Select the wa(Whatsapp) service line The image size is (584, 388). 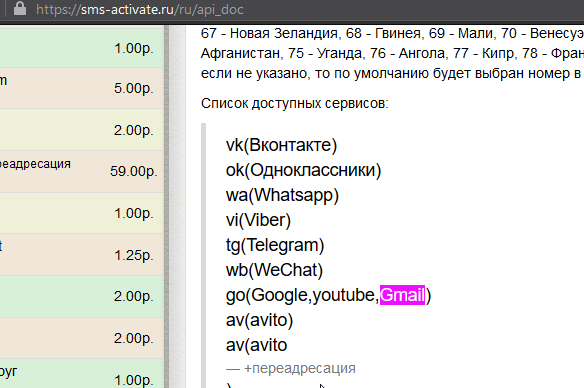(282, 195)
